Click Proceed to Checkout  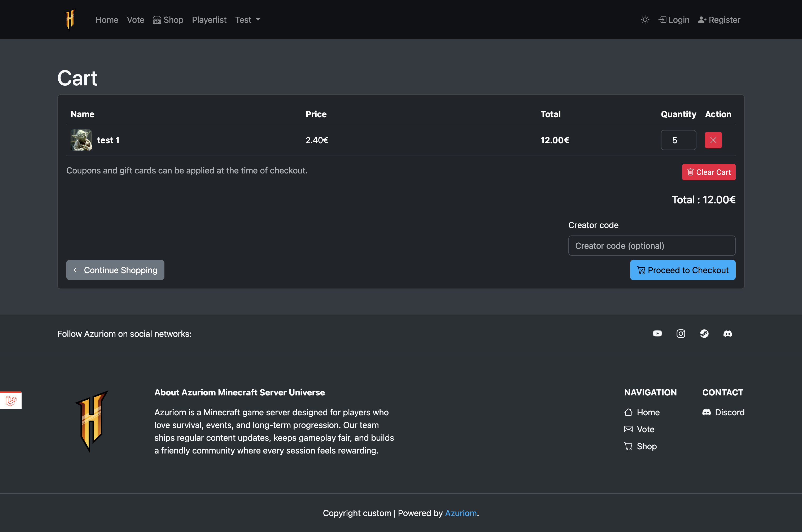[x=683, y=270]
